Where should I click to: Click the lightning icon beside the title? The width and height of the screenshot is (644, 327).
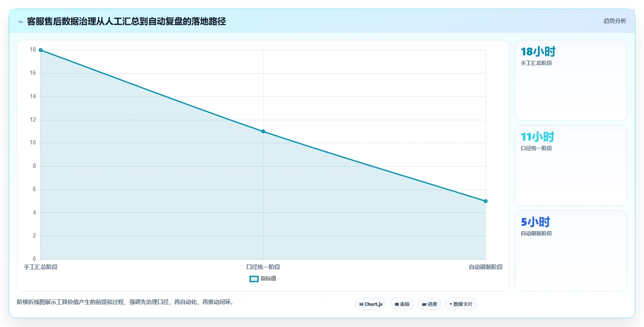[20, 22]
